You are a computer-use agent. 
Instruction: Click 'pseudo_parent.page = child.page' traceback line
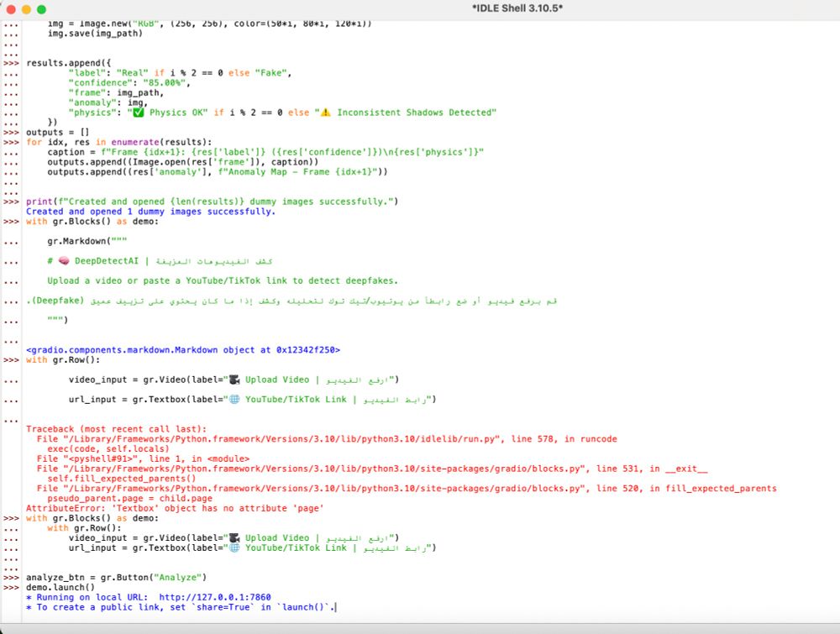click(129, 498)
